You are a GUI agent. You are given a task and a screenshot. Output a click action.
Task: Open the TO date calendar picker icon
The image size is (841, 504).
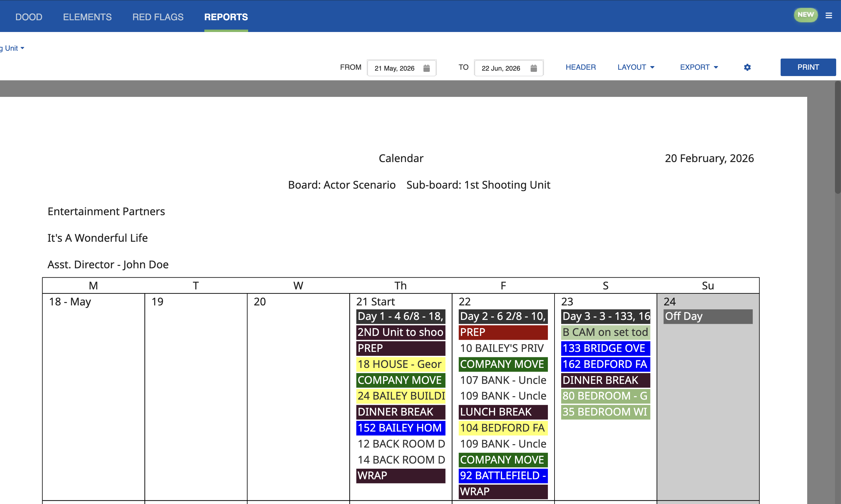click(x=534, y=68)
